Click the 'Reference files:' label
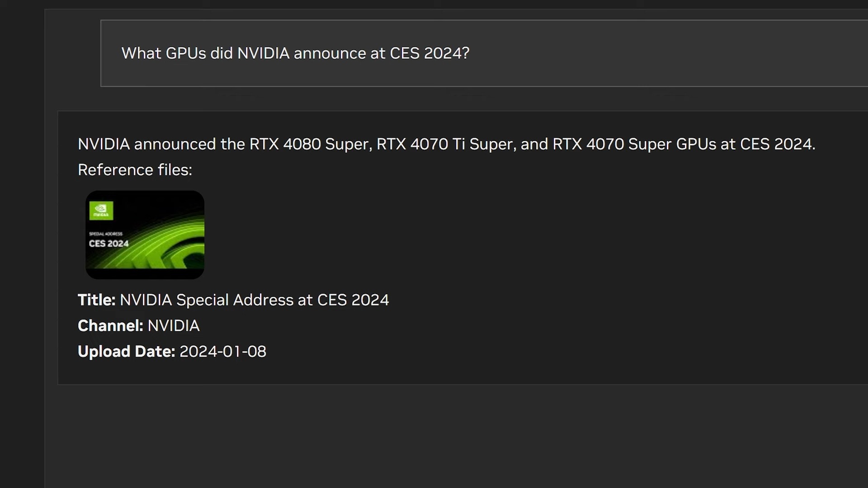The width and height of the screenshot is (868, 488). click(x=135, y=170)
